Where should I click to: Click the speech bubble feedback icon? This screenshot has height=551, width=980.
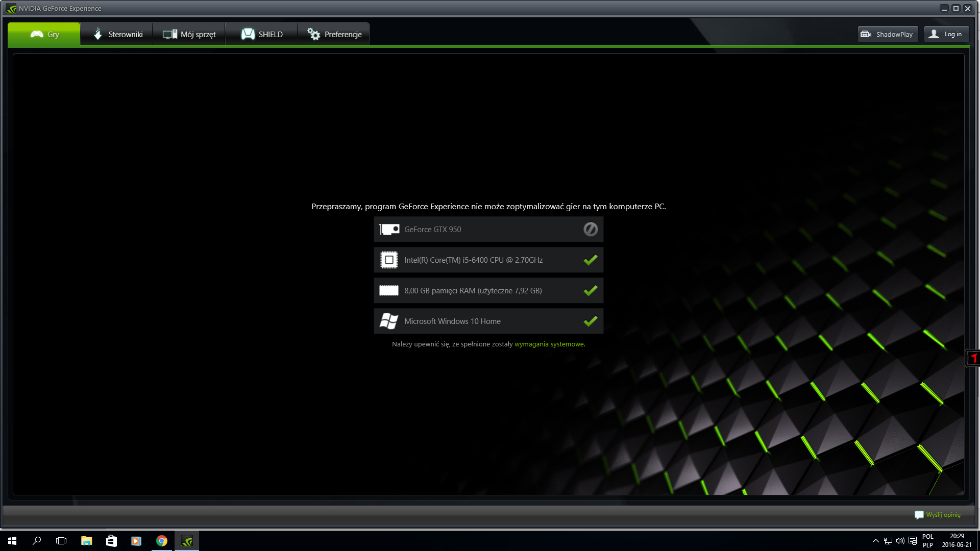tap(919, 515)
